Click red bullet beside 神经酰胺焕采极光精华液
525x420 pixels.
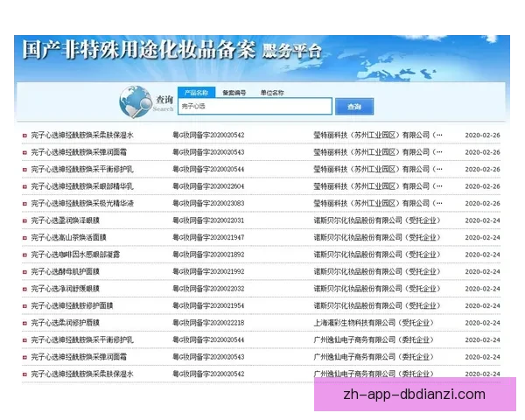(24, 204)
